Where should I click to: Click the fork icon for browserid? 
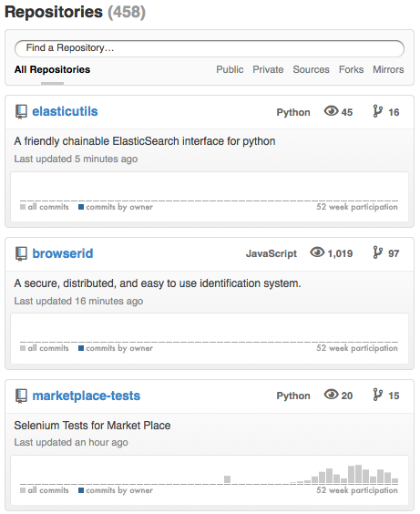(377, 252)
